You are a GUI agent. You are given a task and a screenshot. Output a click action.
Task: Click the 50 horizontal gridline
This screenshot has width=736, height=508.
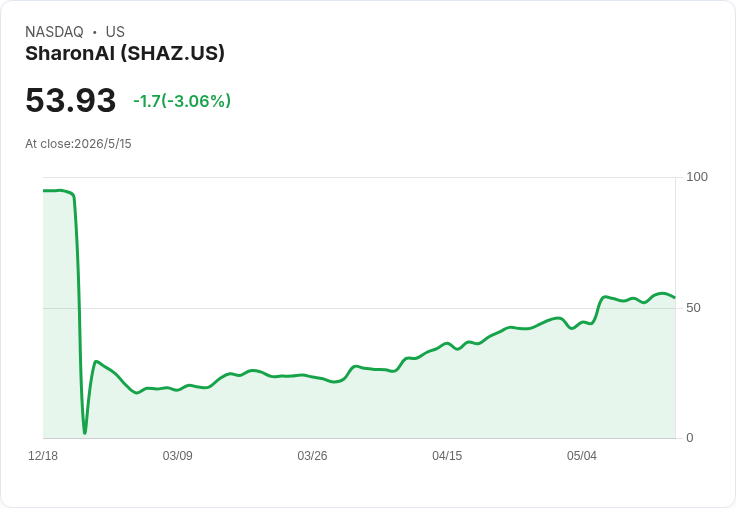[x=359, y=308]
